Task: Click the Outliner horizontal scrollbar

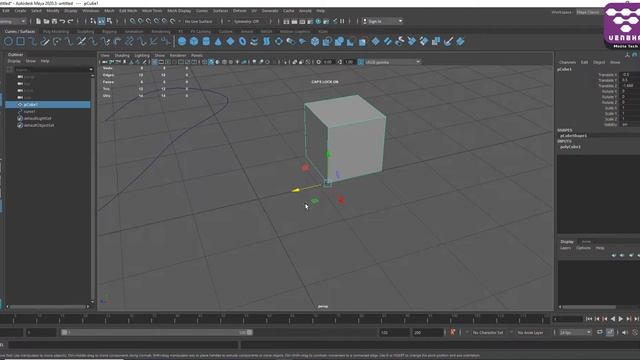Action: (x=48, y=307)
